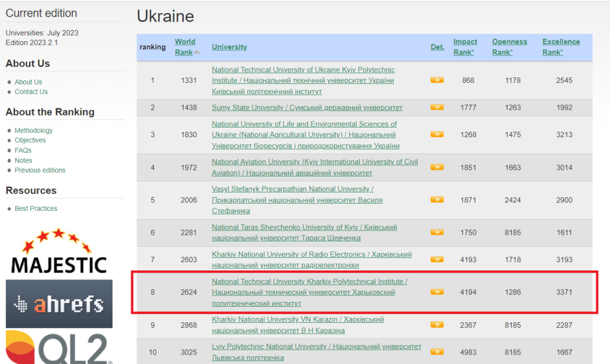Sort by Excellence Rank header
The image size is (610, 364).
(x=561, y=46)
